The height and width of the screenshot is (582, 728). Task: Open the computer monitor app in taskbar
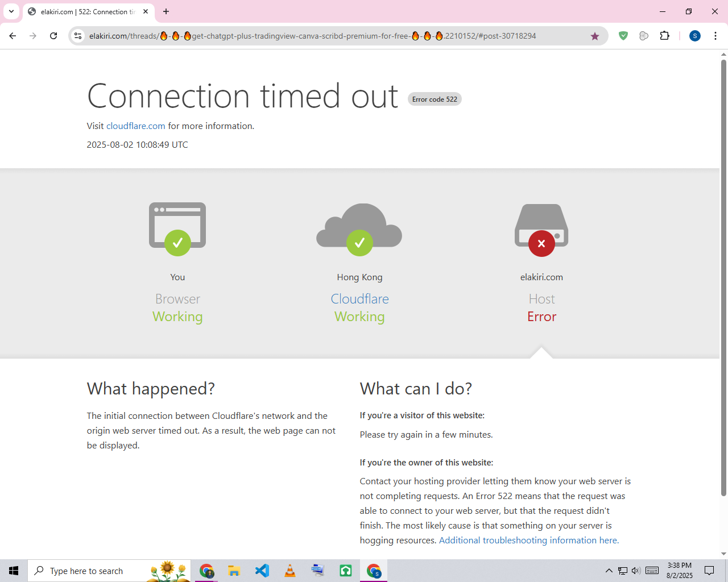pos(317,571)
